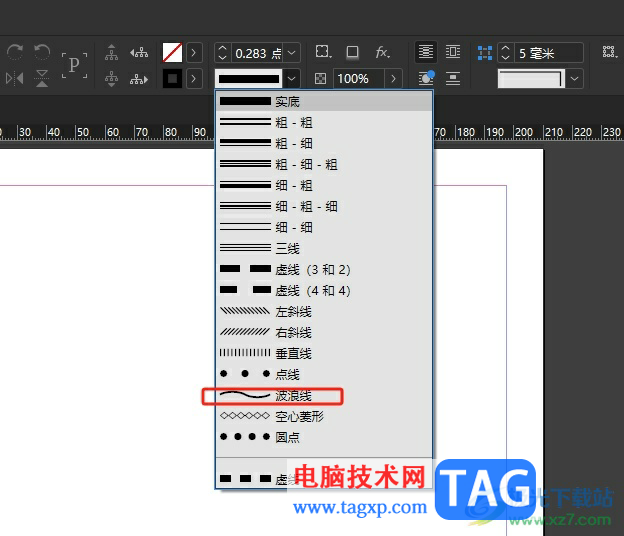Wrap text around object shape
The height and width of the screenshot is (536, 624).
426,78
